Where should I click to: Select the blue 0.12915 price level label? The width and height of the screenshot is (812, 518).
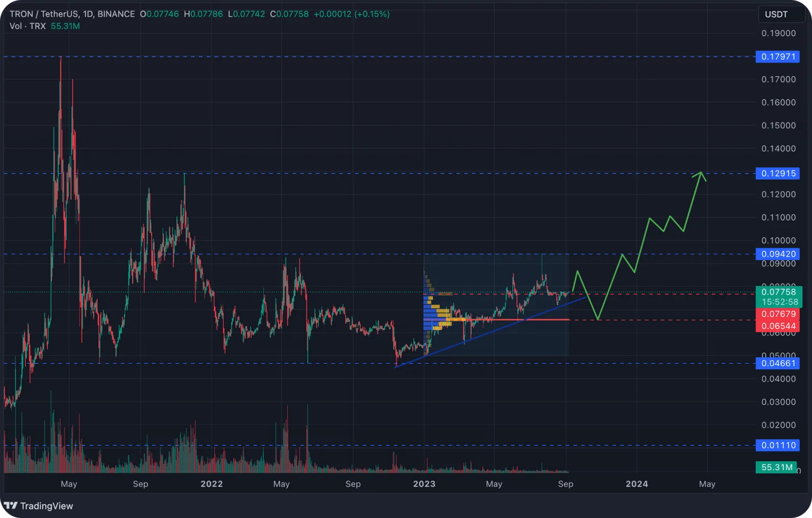pos(777,173)
